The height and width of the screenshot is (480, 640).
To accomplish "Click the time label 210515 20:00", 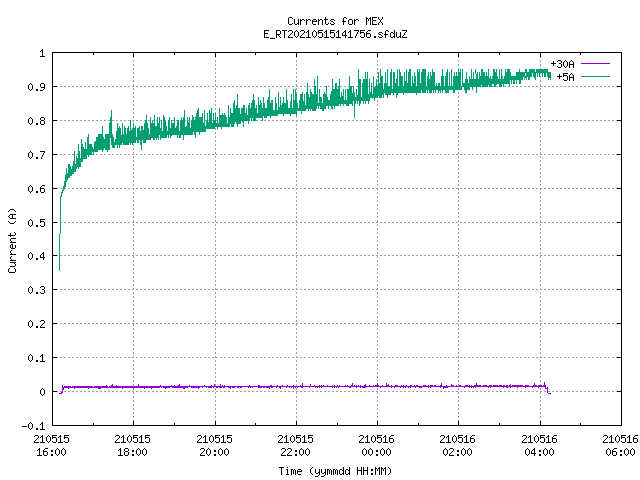I will pyautogui.click(x=214, y=445).
